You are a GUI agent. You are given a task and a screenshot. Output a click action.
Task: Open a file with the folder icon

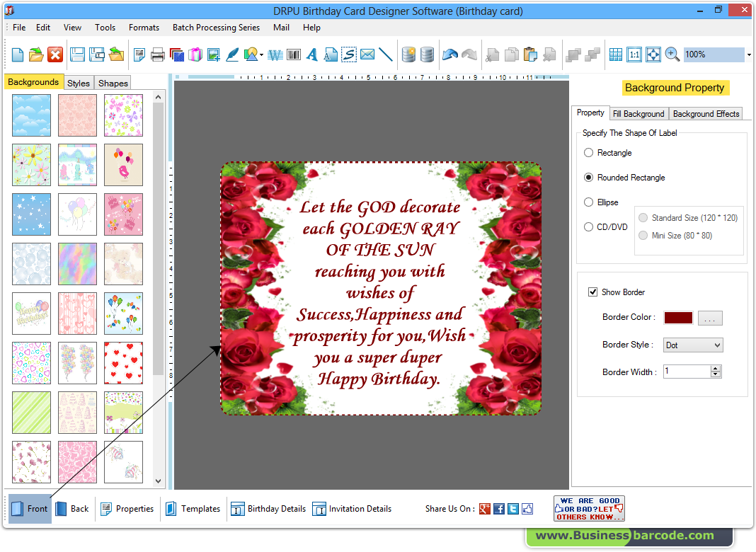pyautogui.click(x=36, y=54)
